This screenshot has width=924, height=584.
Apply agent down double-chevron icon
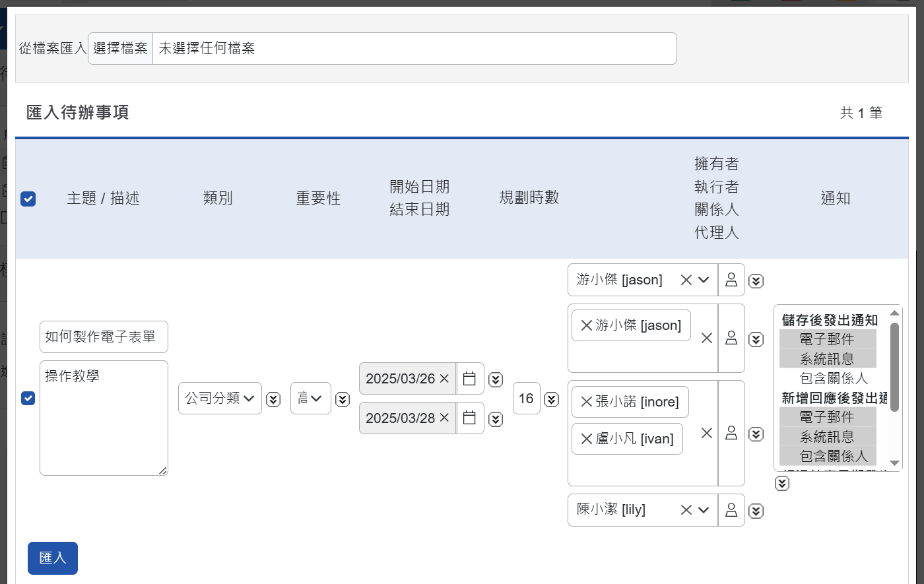point(756,511)
